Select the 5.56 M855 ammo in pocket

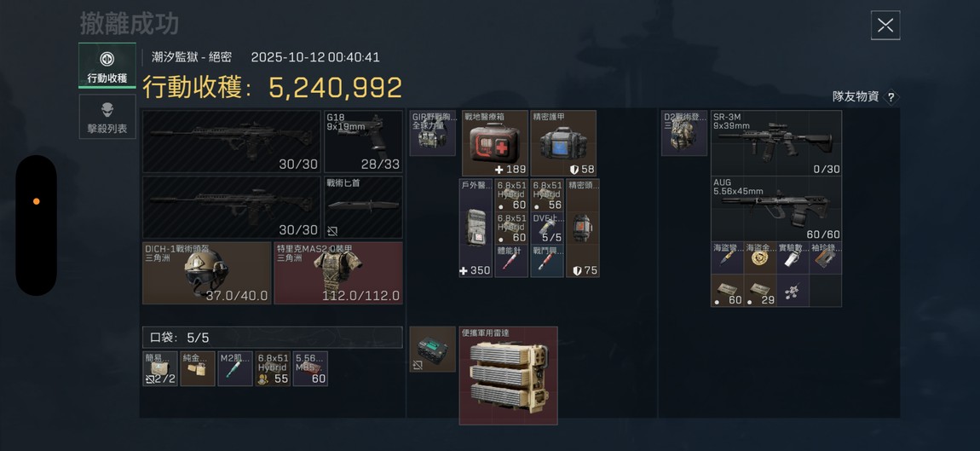(311, 368)
